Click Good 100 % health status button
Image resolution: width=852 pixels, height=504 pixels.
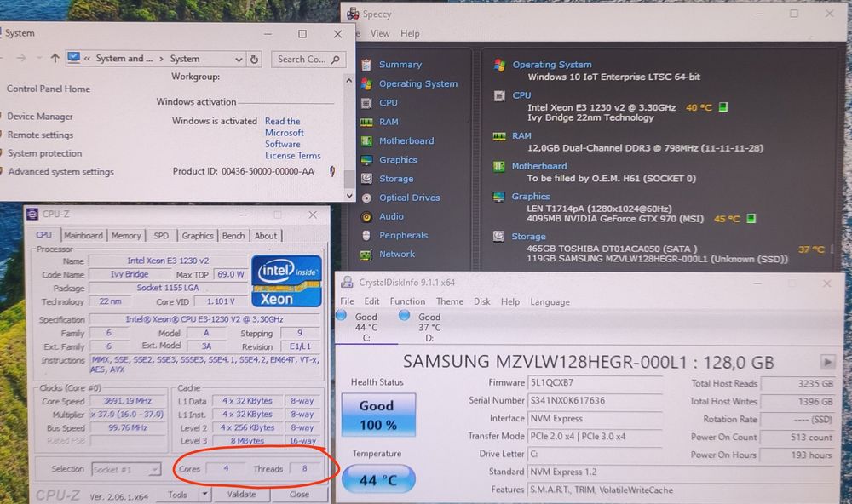(377, 415)
